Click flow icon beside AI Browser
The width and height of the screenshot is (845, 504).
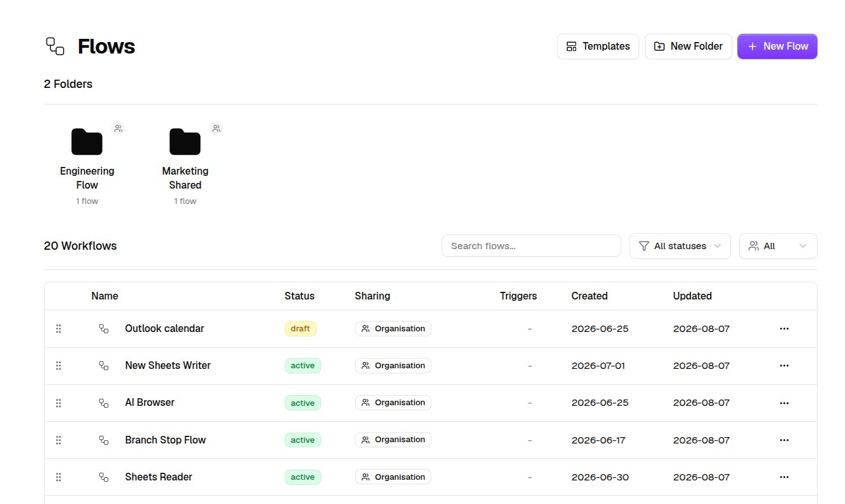[104, 403]
